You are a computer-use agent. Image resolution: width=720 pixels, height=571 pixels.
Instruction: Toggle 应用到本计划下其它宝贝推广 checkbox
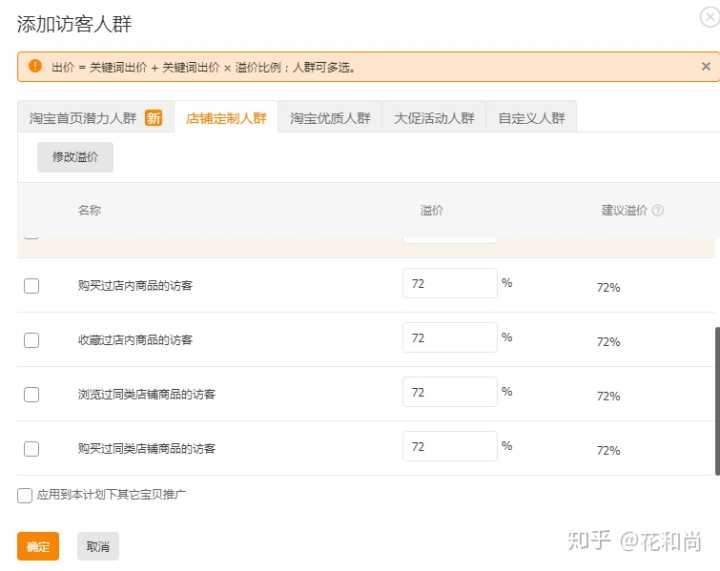pos(25,495)
